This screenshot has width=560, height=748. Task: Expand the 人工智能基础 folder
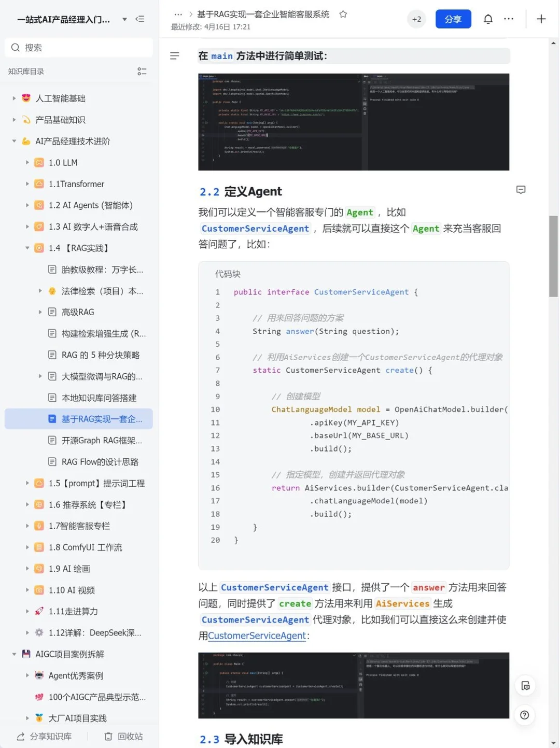(14, 98)
